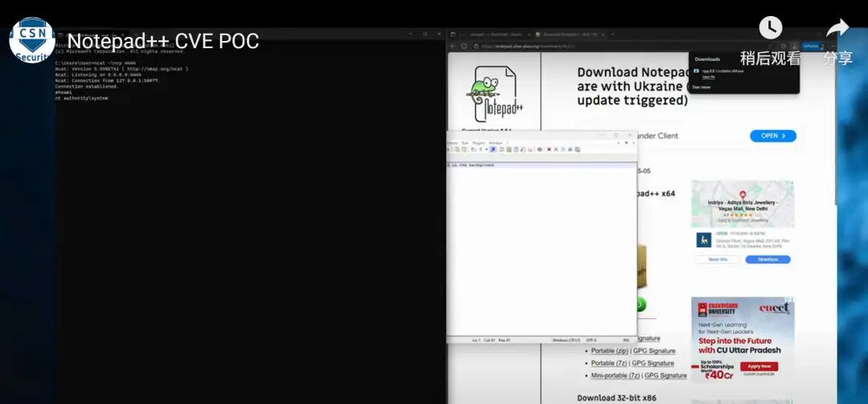Open the Portable (zip) download link

tap(609, 351)
